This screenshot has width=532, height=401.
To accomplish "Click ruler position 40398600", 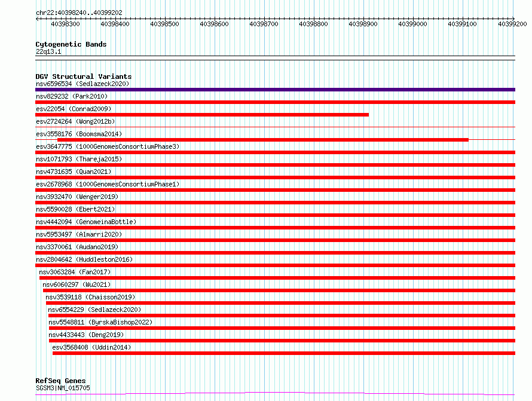I will (x=214, y=24).
